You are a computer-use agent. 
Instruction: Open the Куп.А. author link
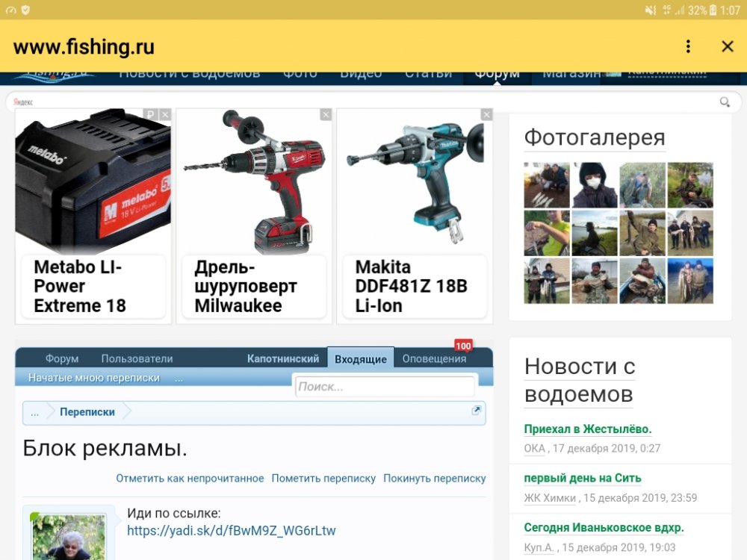[539, 547]
